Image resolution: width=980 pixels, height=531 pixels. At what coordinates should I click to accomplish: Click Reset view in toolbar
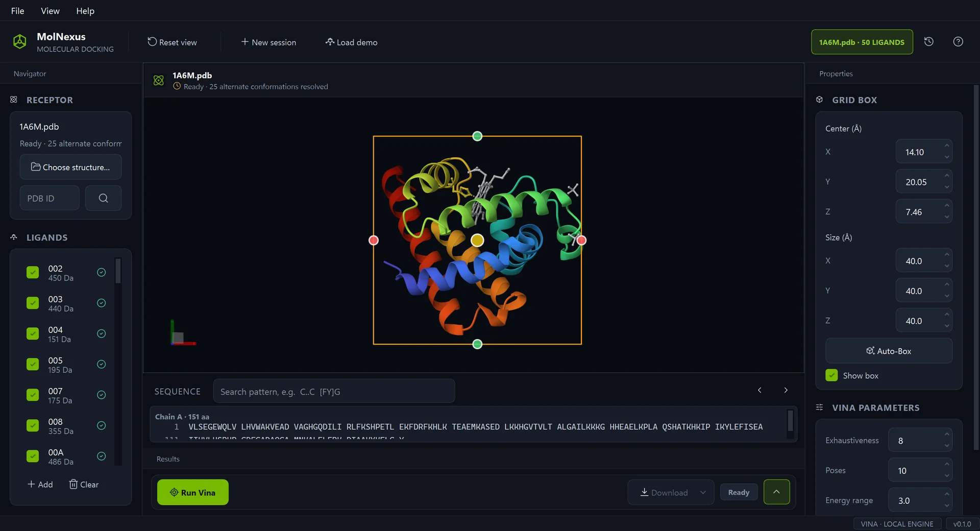tap(172, 42)
